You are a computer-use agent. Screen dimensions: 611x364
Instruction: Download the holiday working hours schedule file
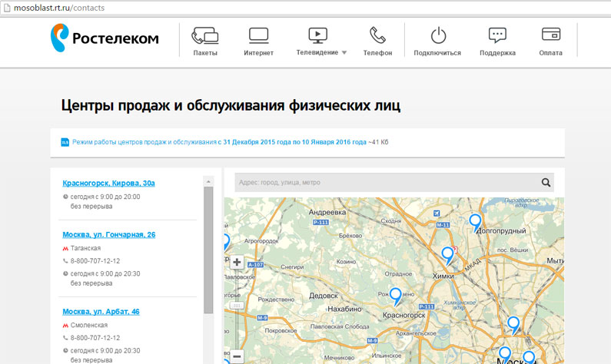click(218, 142)
